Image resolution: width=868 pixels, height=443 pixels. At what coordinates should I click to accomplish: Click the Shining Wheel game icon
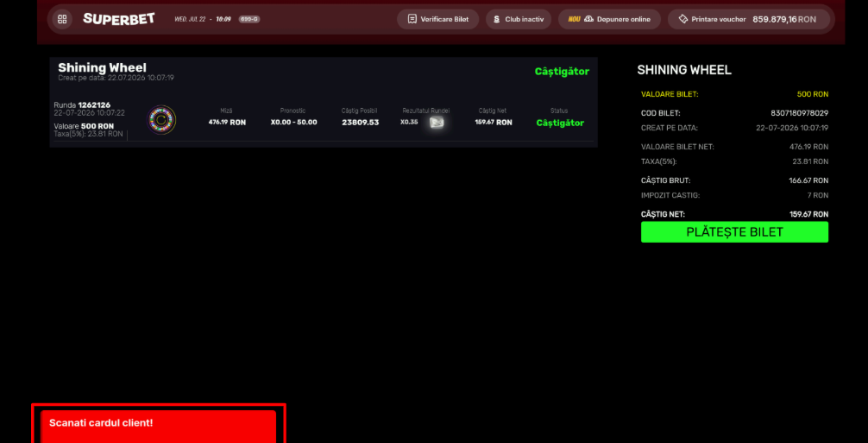point(161,120)
